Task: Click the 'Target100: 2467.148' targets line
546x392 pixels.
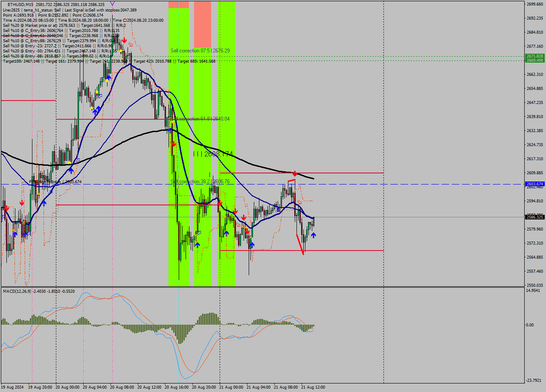Action: pos(109,61)
